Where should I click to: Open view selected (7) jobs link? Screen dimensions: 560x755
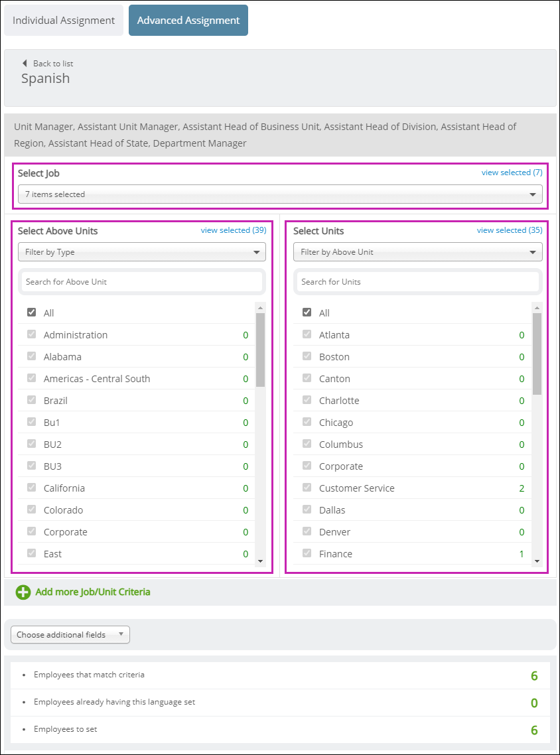[x=512, y=172]
